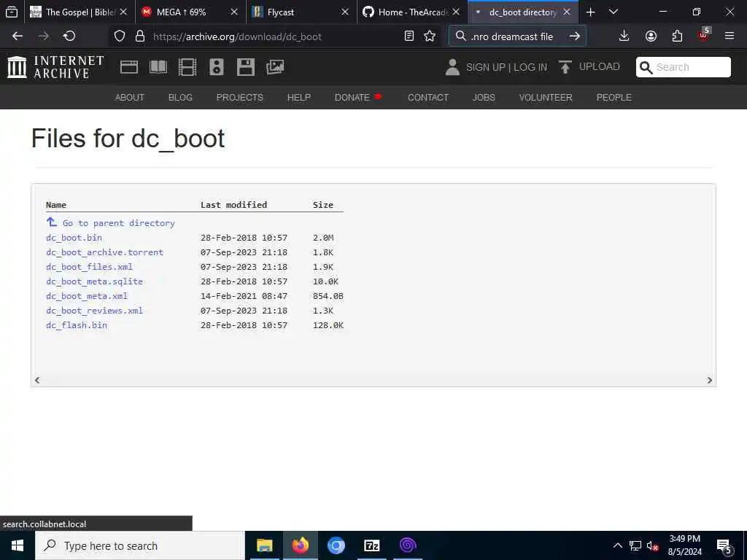
Task: Open tracking protection shield icon
Action: [x=120, y=36]
